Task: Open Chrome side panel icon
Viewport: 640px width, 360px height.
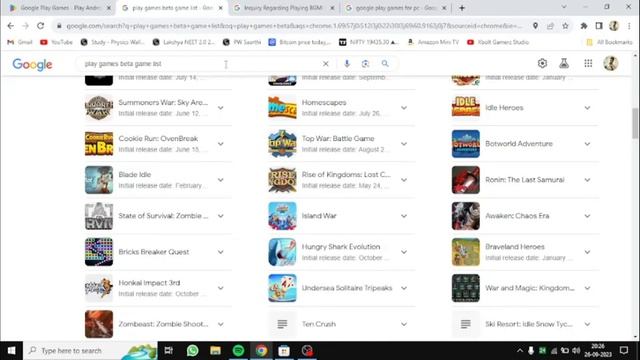Action: [x=599, y=26]
